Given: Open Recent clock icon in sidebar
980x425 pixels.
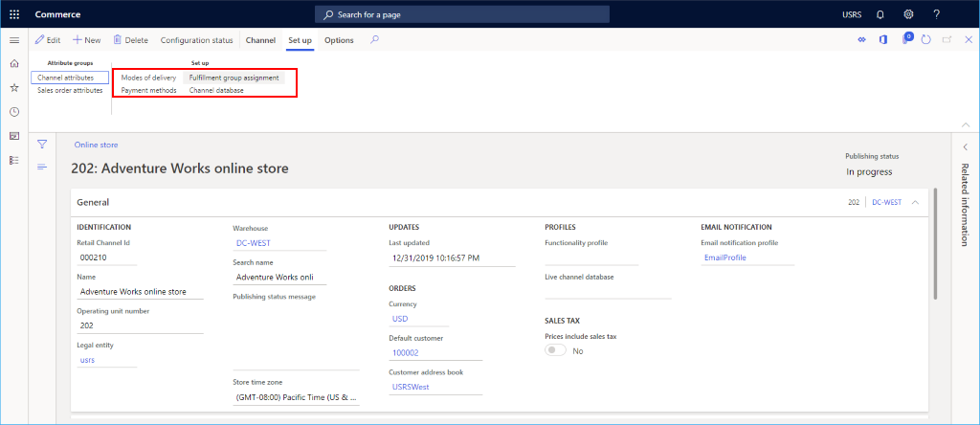Looking at the screenshot, I should coord(14,112).
